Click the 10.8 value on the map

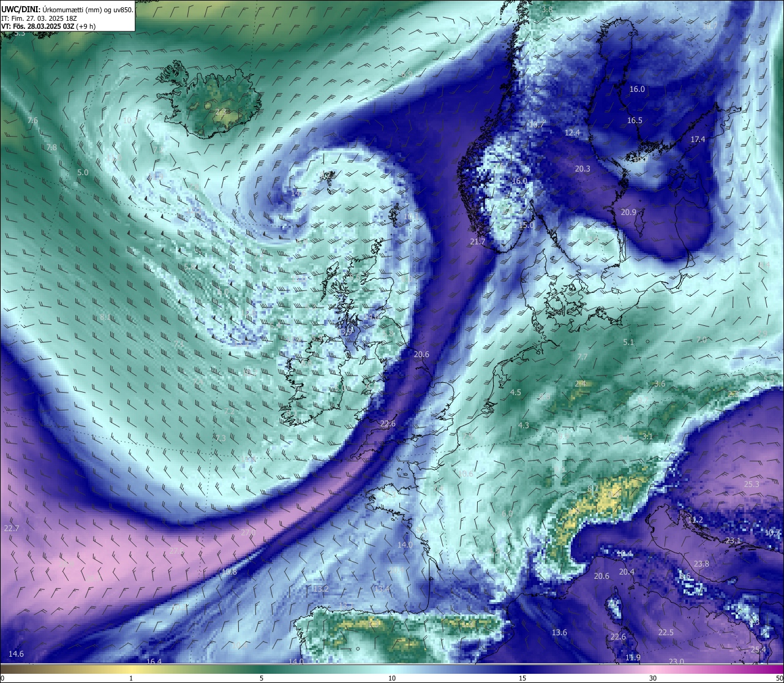[x=229, y=572]
